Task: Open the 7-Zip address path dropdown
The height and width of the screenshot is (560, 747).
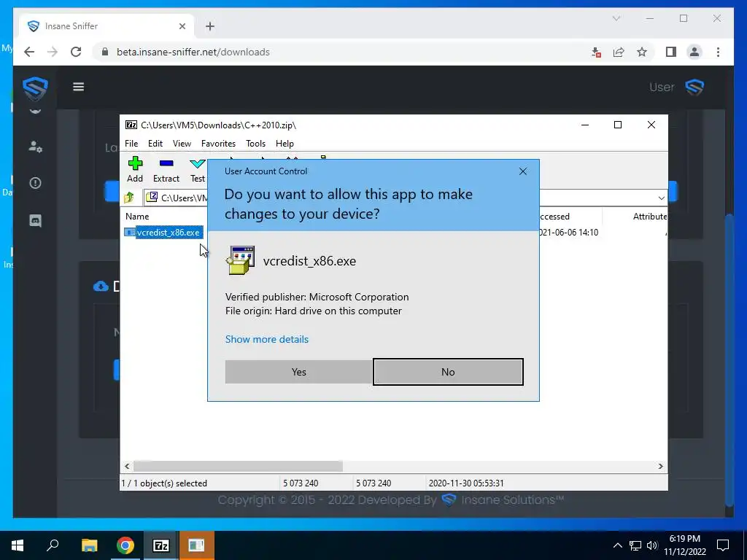Action: click(x=661, y=198)
